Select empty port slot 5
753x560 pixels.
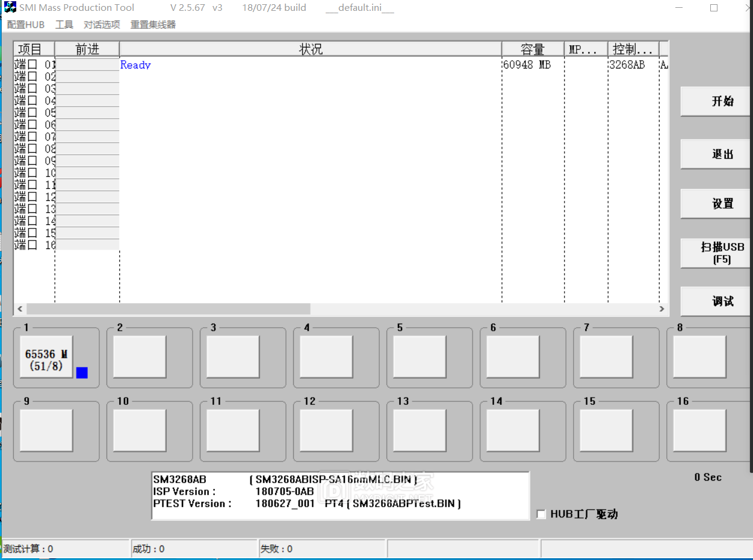(420, 357)
